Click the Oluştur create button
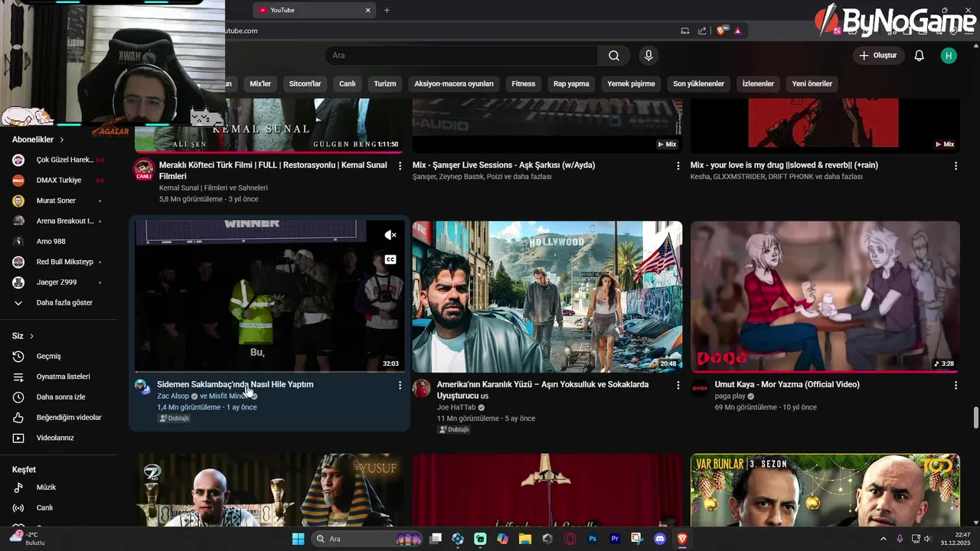The width and height of the screenshot is (980, 551). coord(878,55)
